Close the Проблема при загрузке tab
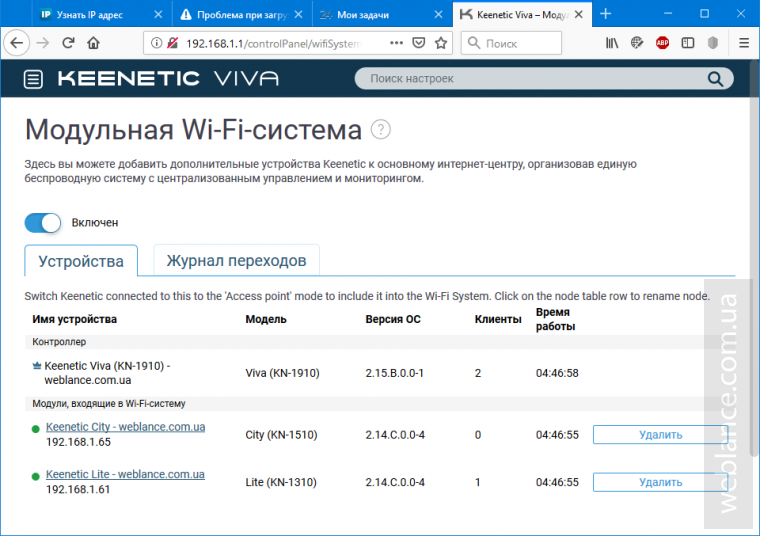 point(298,15)
